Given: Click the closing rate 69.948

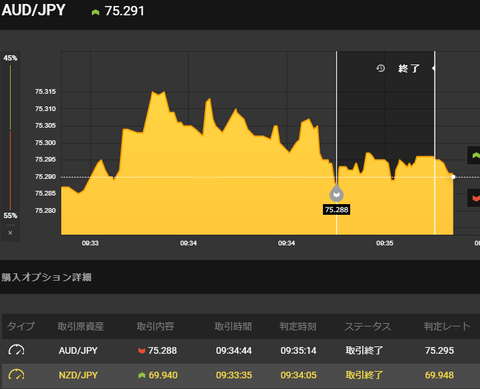Looking at the screenshot, I should coord(439,375).
